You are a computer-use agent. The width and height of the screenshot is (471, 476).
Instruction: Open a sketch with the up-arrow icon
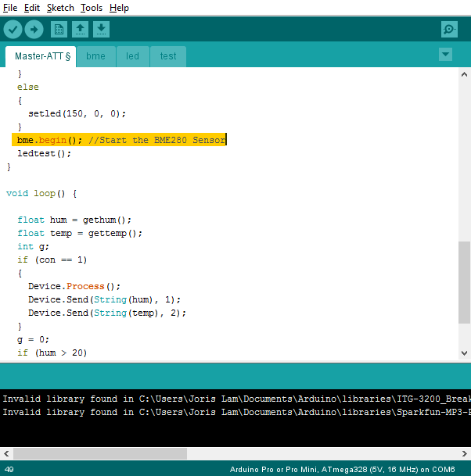point(81,30)
